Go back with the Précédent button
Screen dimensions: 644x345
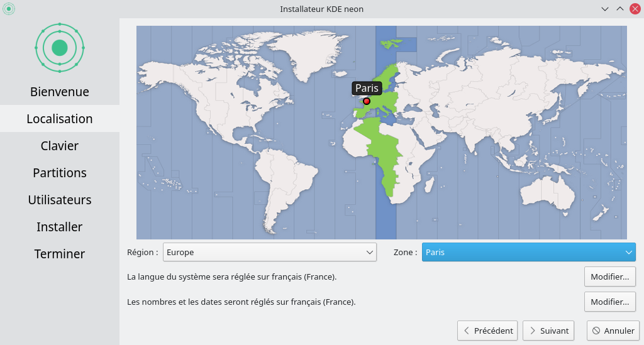click(487, 331)
